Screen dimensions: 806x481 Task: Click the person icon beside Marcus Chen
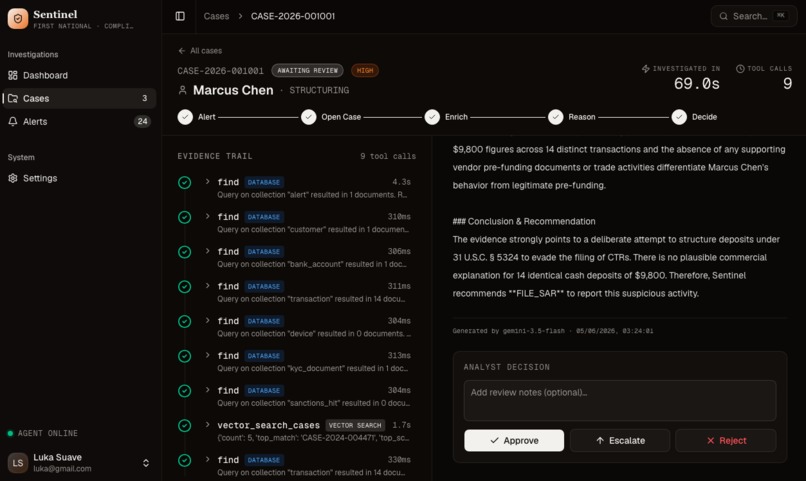182,90
